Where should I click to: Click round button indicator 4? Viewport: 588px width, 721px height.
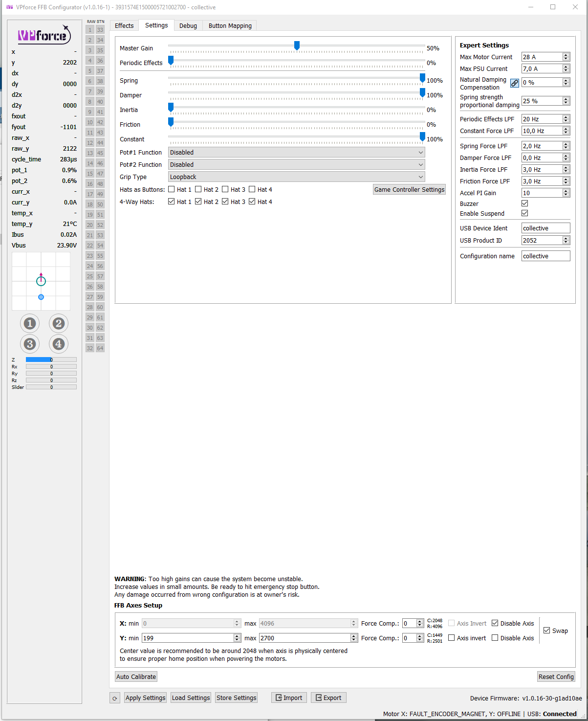tap(59, 344)
